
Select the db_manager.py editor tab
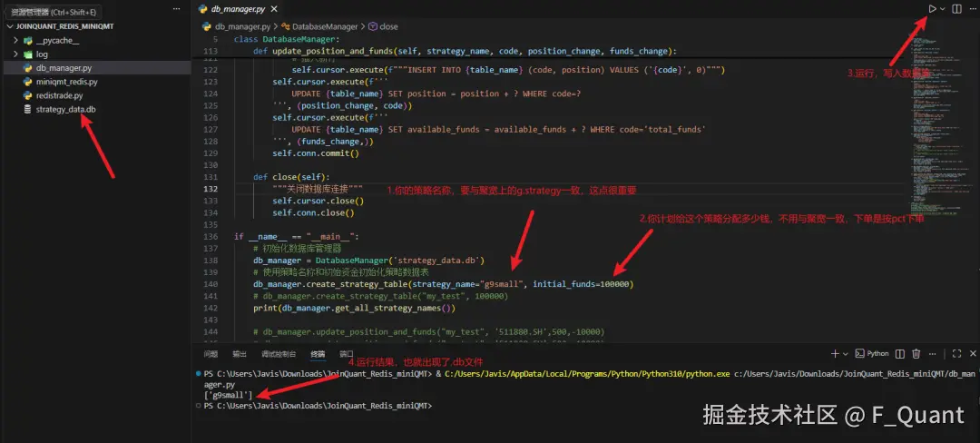click(239, 9)
